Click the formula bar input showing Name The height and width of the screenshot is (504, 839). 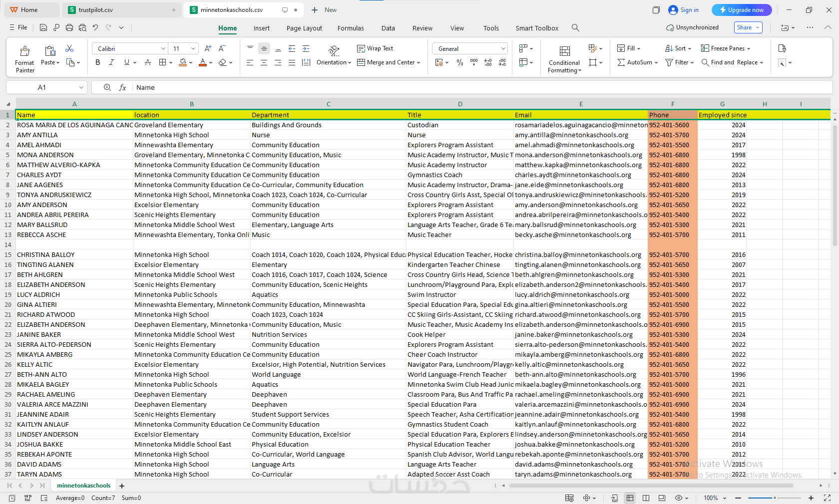(481, 87)
